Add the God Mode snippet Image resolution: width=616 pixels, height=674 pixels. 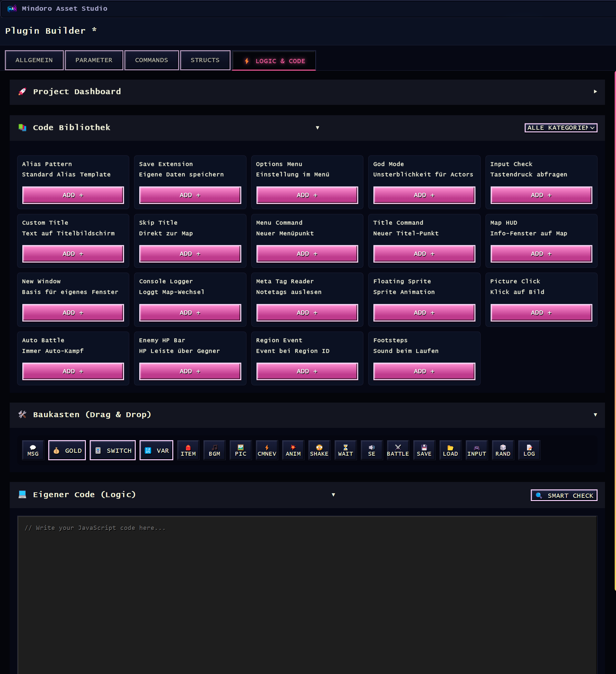point(424,195)
